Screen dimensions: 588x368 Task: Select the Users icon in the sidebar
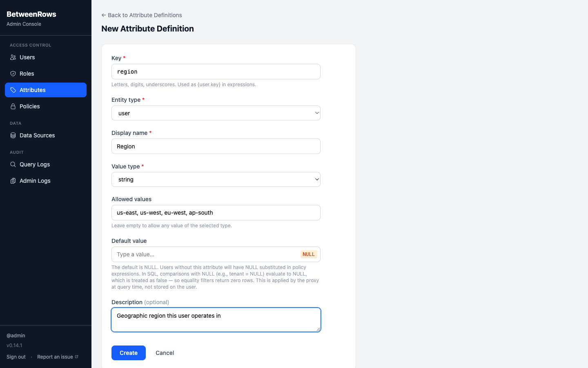[x=13, y=57]
